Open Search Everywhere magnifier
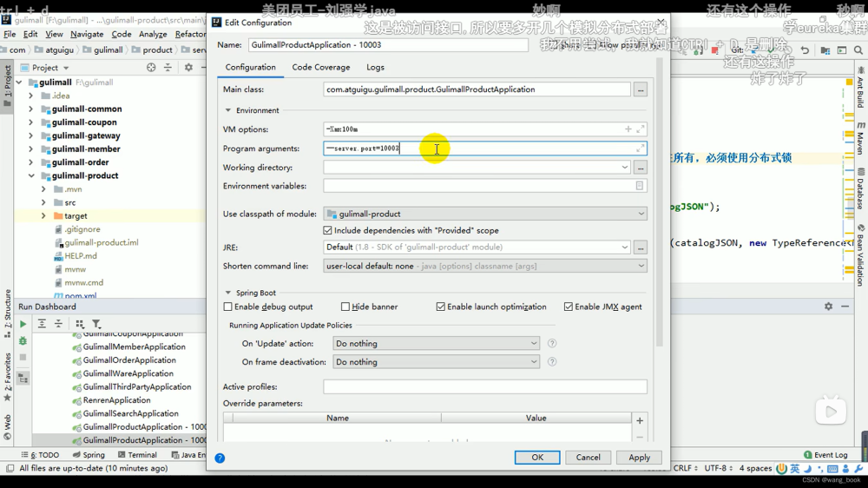868x488 pixels. pyautogui.click(x=858, y=50)
